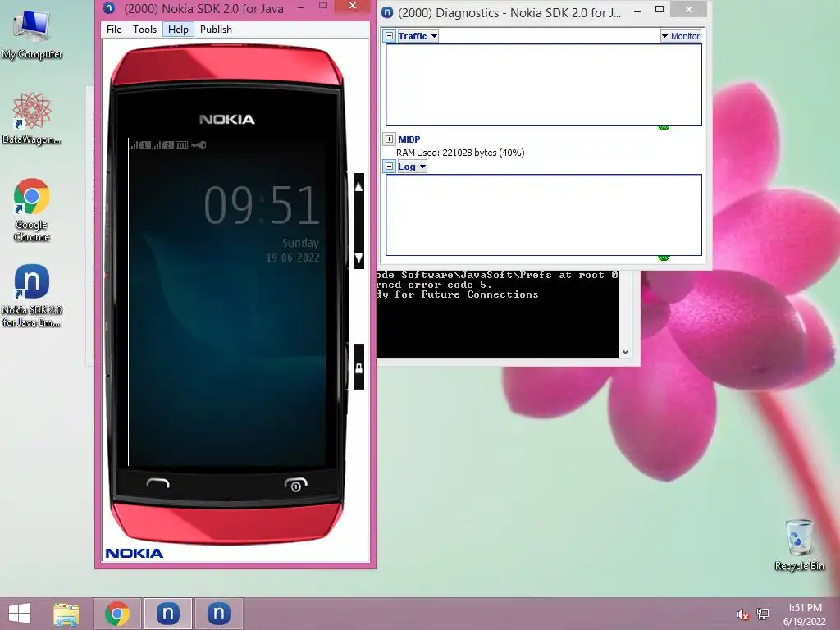Tap the clock 09:51 on phone screen

262,205
